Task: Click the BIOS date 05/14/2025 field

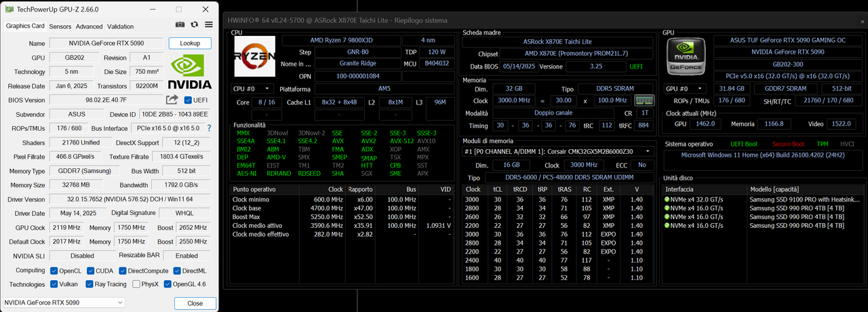Action: pos(519,66)
